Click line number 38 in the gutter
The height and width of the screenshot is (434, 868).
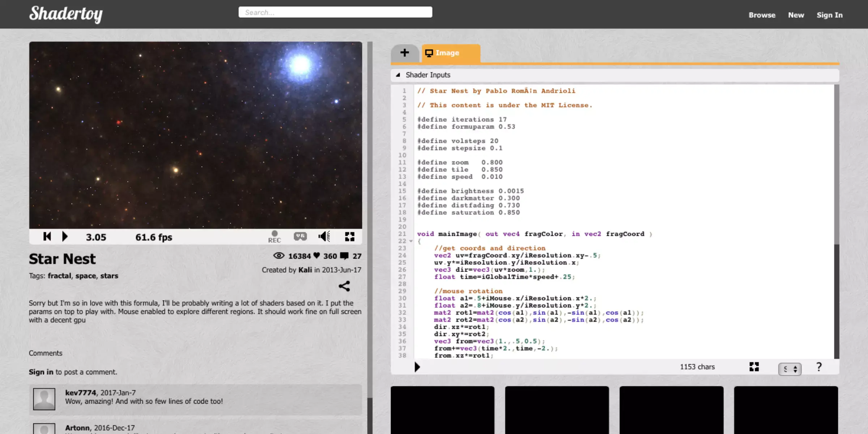coord(402,356)
